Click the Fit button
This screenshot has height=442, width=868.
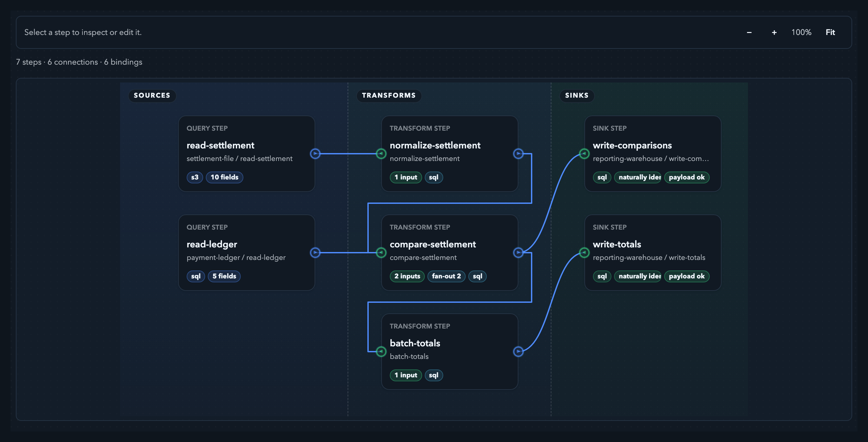tap(830, 32)
